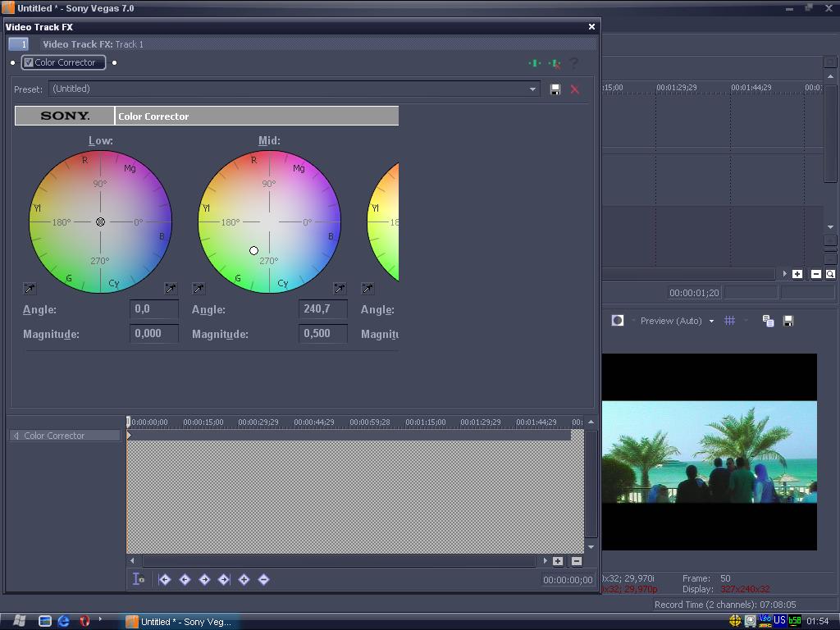Screen dimensions: 840x630
Task: Click the Remove Selected Plug-In icon
Action: coord(555,64)
